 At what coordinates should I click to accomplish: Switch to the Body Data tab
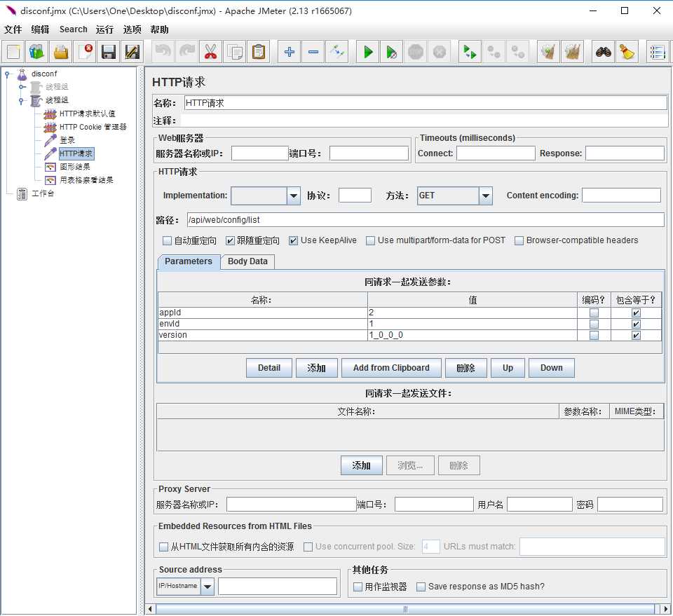click(x=247, y=261)
